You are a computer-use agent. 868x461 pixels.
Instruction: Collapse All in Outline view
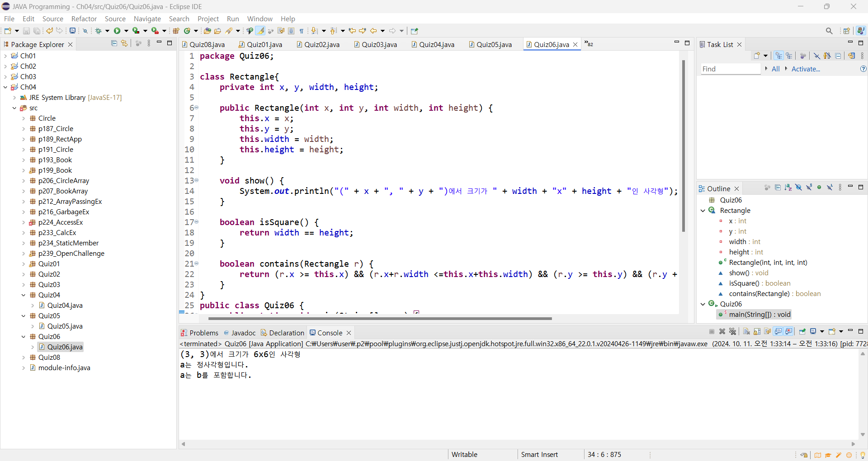778,188
